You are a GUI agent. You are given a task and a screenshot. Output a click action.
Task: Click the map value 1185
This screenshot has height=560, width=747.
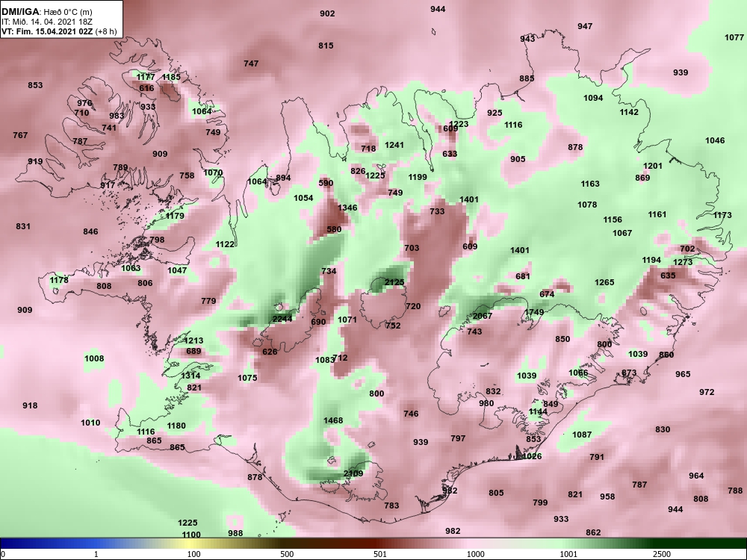coord(172,77)
